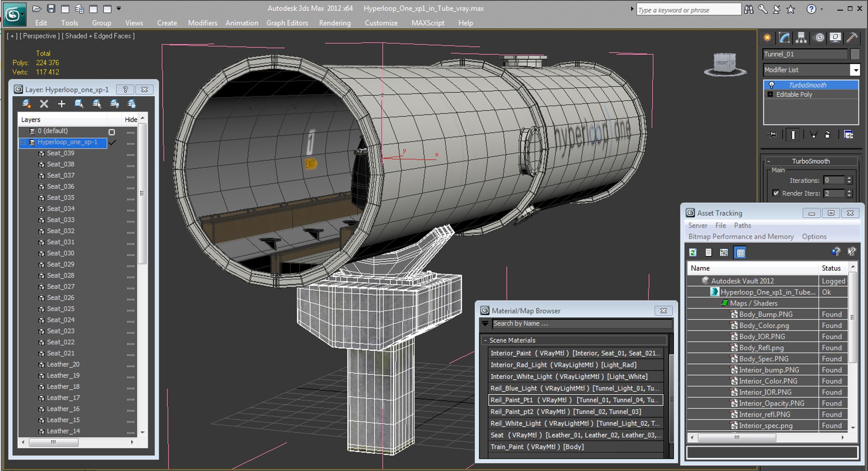Viewport: 868px width, 471px height.
Task: Open the Edit menu
Action: point(41,23)
